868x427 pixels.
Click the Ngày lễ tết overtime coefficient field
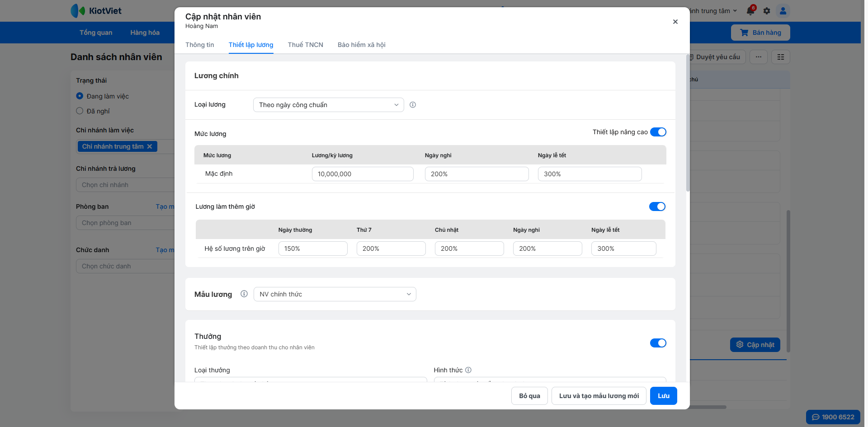coord(624,249)
